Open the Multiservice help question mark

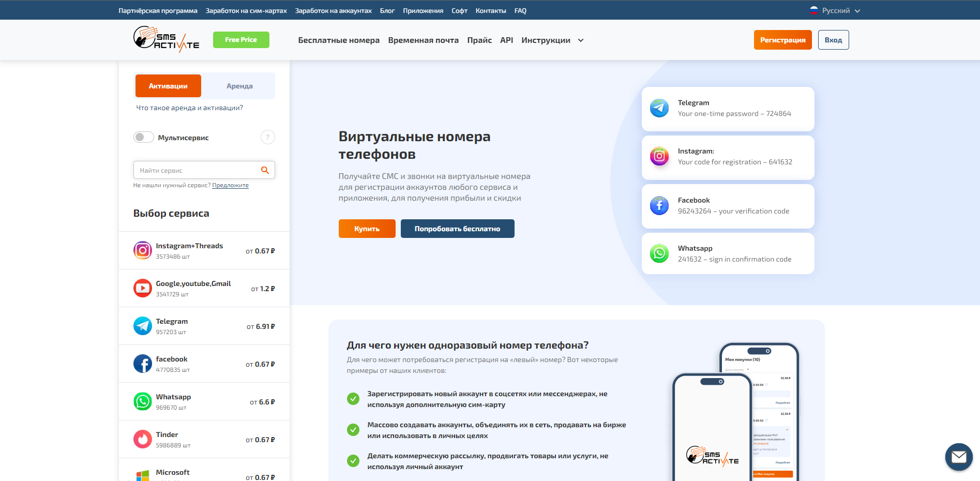(267, 137)
